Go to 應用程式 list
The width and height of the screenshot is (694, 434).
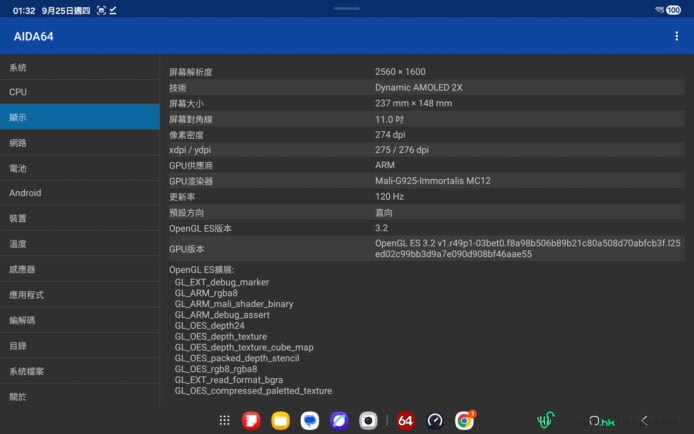coord(80,295)
